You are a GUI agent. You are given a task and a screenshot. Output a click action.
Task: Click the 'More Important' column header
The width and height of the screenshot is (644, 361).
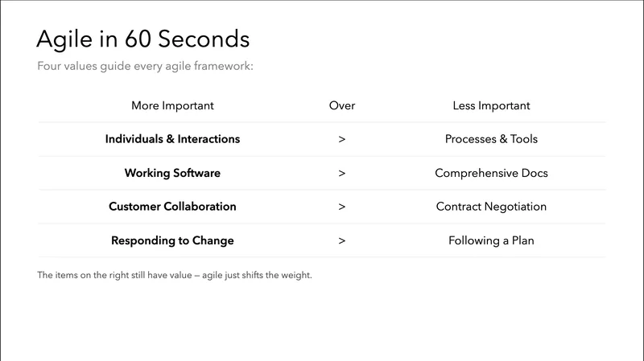[172, 105]
